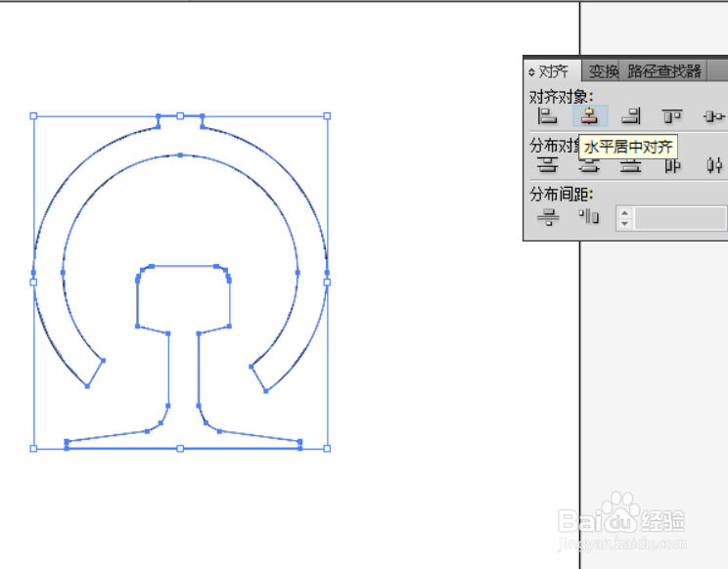Click the bottom-left bounding box handle
The height and width of the screenshot is (569, 728).
coord(33,449)
